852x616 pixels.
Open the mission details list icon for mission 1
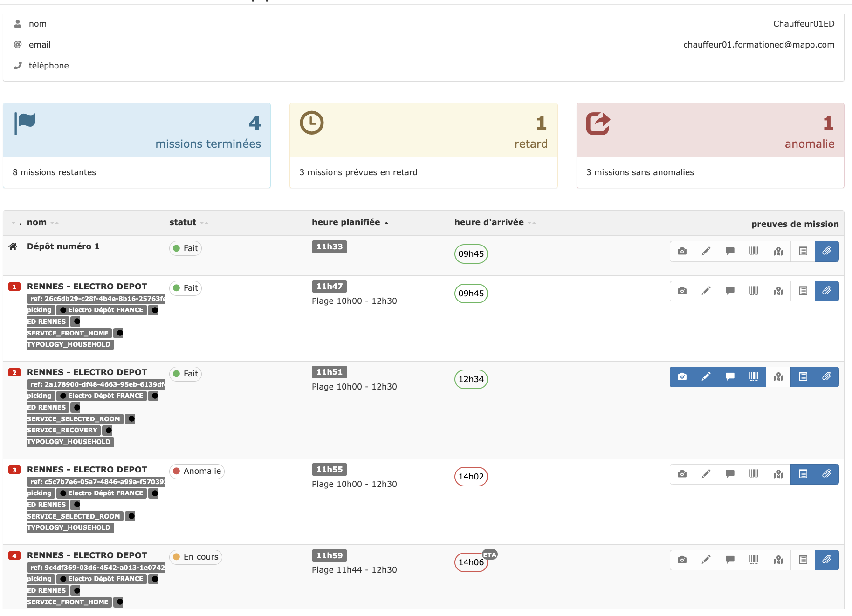pos(803,291)
